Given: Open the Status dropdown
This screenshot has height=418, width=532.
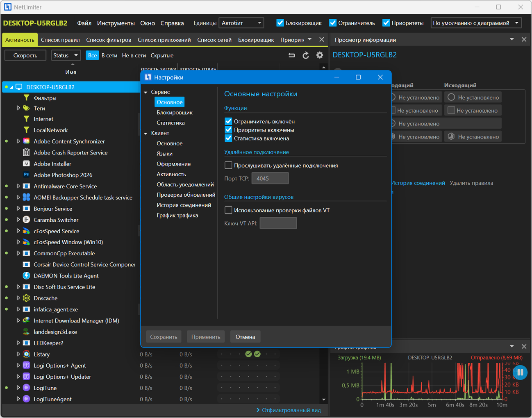Looking at the screenshot, I should click(x=66, y=55).
